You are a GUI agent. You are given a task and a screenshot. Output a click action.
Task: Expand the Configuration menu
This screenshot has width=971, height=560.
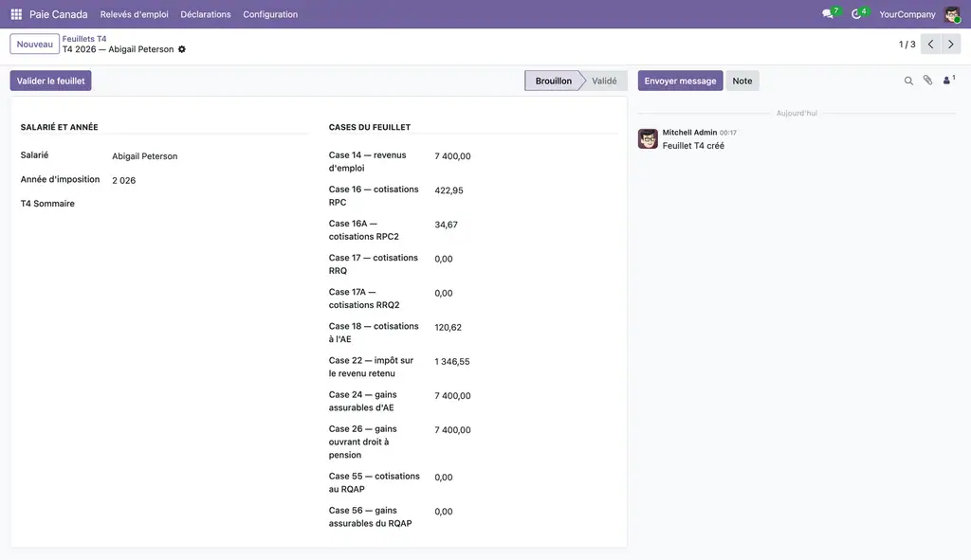[x=270, y=14]
